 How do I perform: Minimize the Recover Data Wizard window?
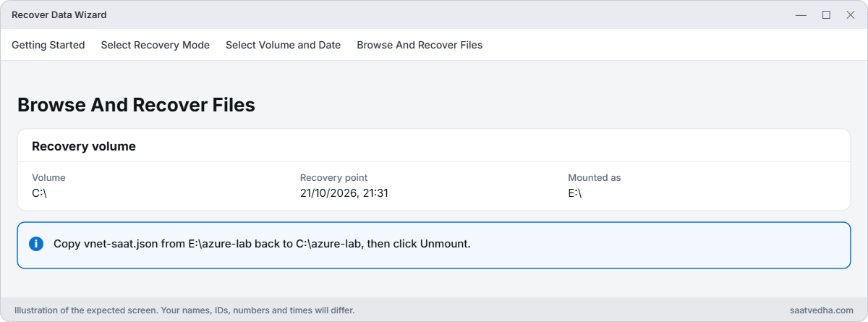point(801,14)
